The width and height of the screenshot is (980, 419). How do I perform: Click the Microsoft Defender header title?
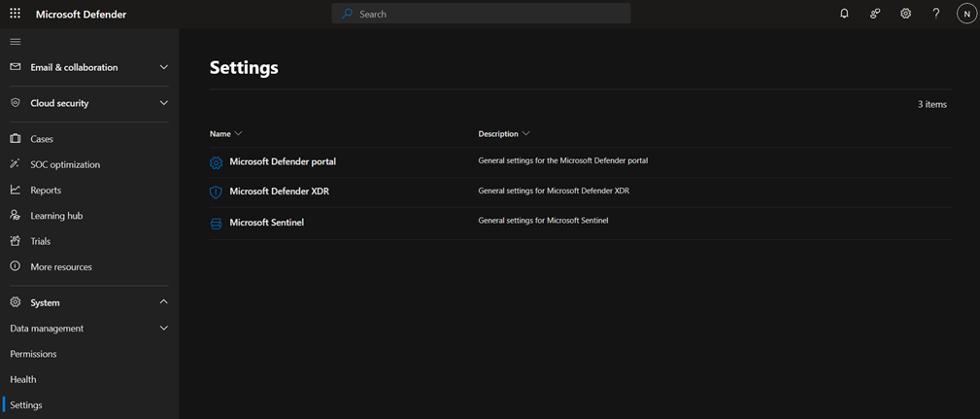pos(81,15)
